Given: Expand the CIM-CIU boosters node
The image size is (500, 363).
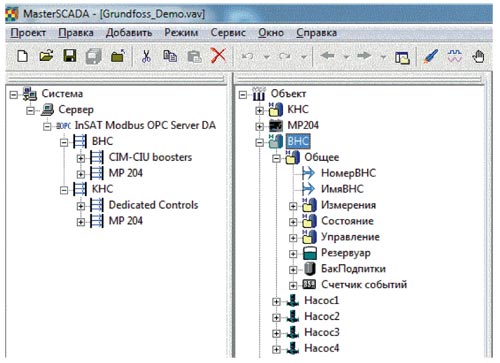Looking at the screenshot, I should [81, 158].
